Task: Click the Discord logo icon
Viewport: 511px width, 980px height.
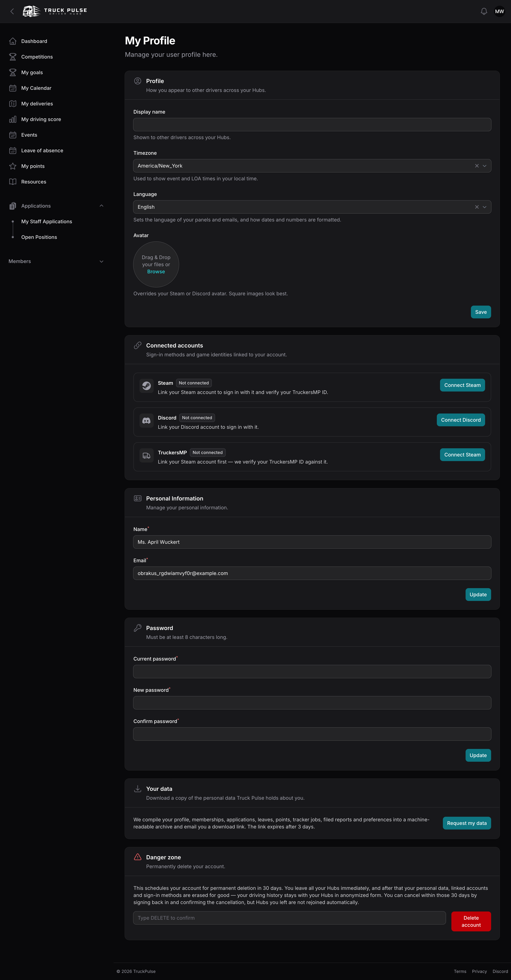Action: tap(146, 421)
